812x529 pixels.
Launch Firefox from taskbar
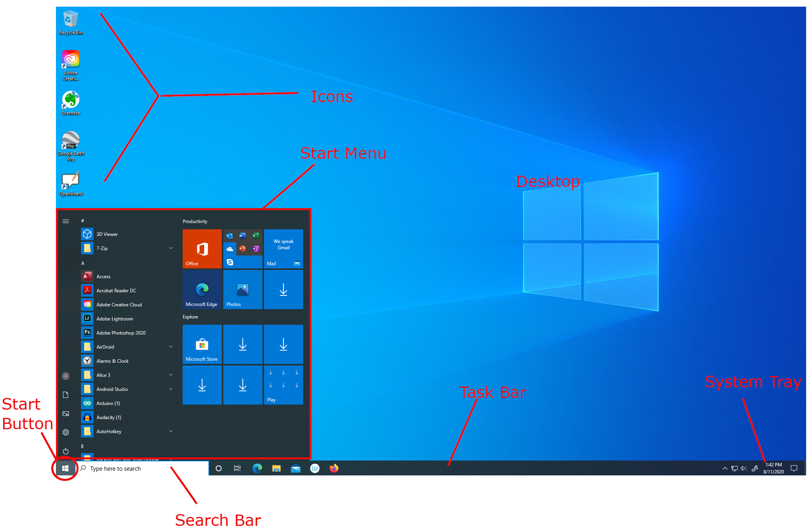tap(336, 468)
